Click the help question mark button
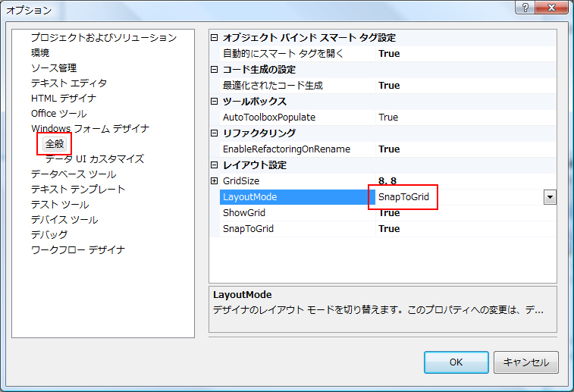Screen dimensions: 574x392 [x=525, y=8]
